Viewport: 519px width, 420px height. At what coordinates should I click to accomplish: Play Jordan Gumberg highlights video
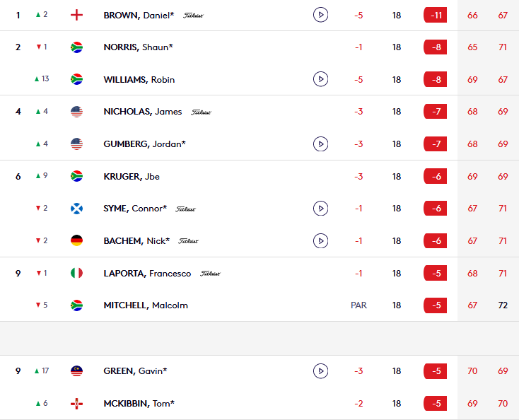(x=320, y=144)
